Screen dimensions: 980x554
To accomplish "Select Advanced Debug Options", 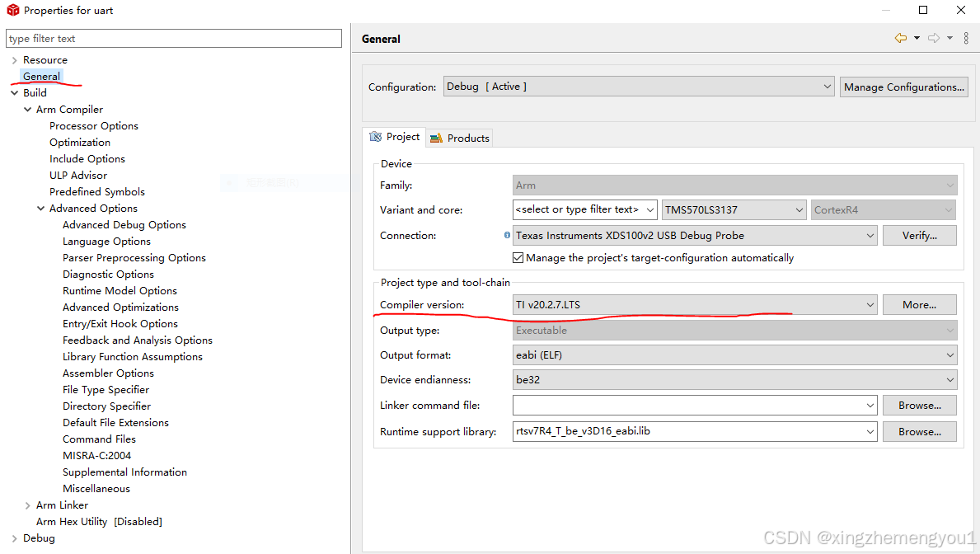I will click(124, 224).
